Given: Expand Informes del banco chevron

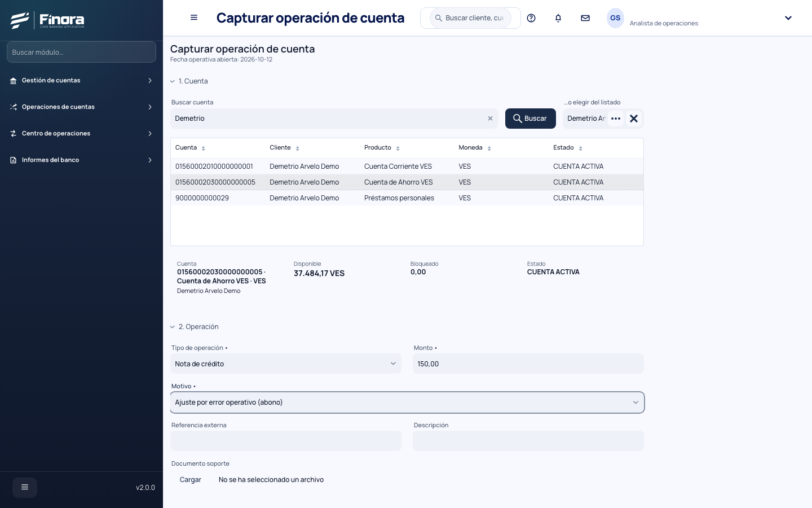Looking at the screenshot, I should point(150,160).
